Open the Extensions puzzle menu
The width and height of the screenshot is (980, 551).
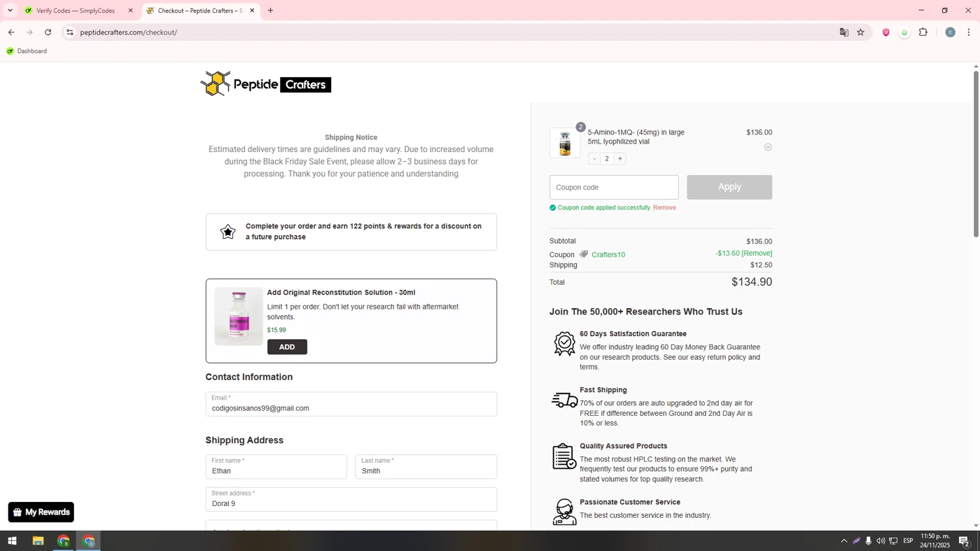coord(923,32)
